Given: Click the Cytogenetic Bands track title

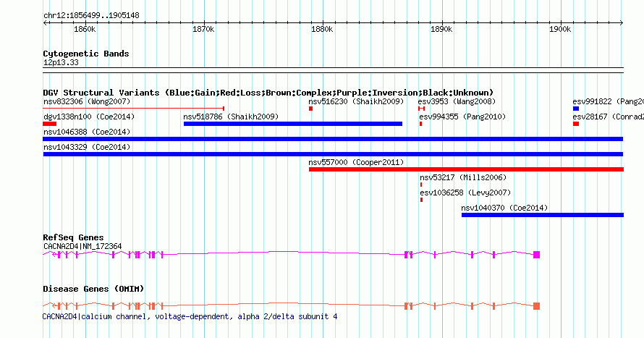Looking at the screenshot, I should click(86, 54).
